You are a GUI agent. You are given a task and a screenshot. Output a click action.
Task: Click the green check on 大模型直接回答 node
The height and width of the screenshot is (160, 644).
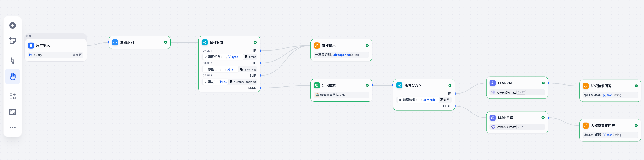tap(636, 125)
